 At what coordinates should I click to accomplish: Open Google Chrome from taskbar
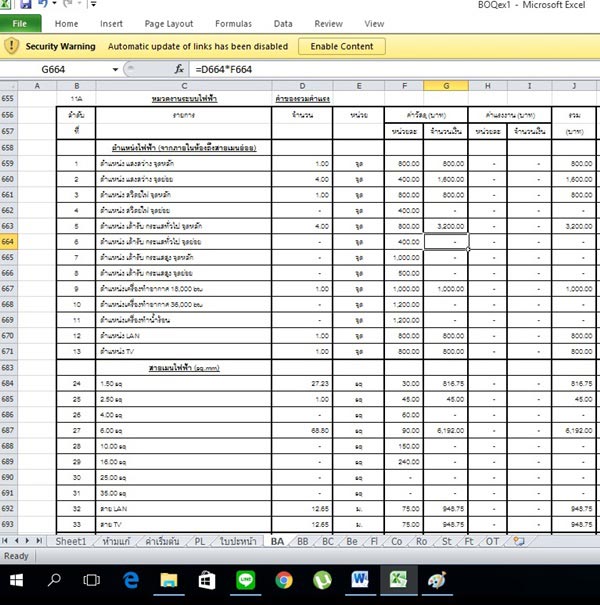[284, 580]
